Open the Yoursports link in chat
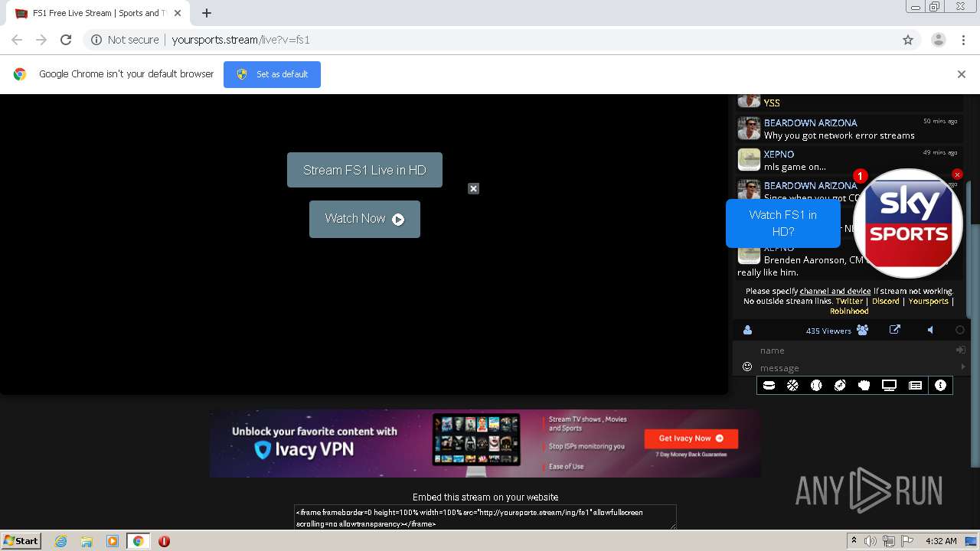Image resolution: width=980 pixels, height=551 pixels. (x=928, y=302)
